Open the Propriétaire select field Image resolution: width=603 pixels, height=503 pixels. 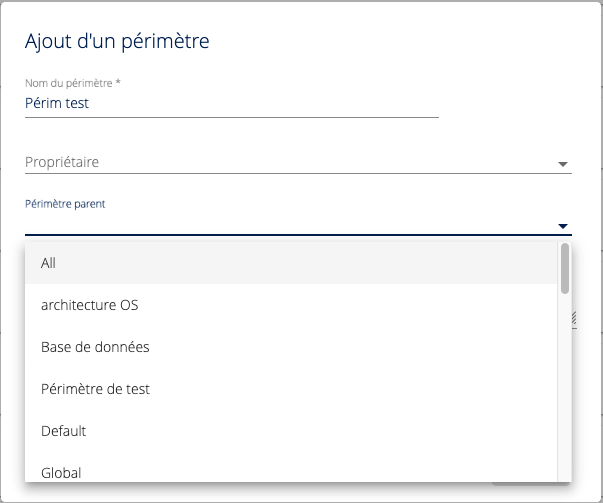coord(290,163)
